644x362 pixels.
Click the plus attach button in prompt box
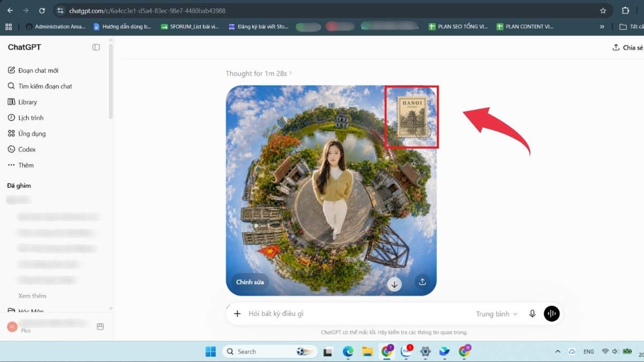pyautogui.click(x=237, y=314)
